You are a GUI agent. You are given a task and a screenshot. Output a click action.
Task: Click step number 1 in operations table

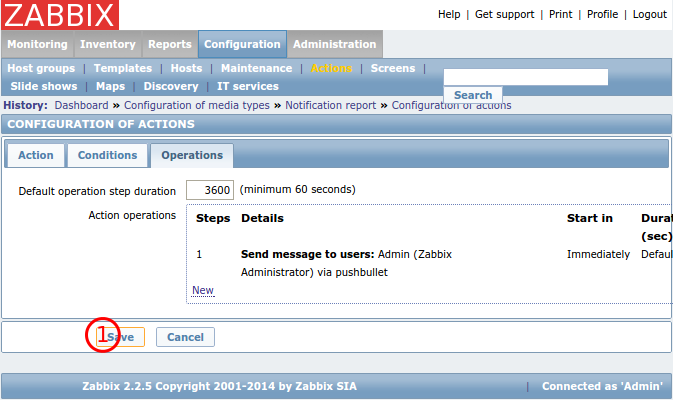[x=199, y=255]
